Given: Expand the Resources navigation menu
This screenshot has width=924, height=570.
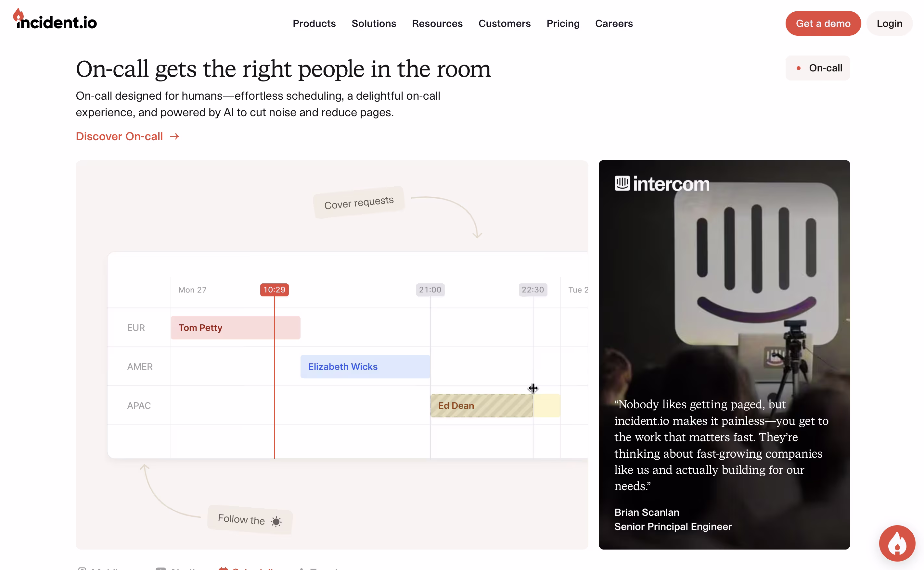Looking at the screenshot, I should (437, 23).
